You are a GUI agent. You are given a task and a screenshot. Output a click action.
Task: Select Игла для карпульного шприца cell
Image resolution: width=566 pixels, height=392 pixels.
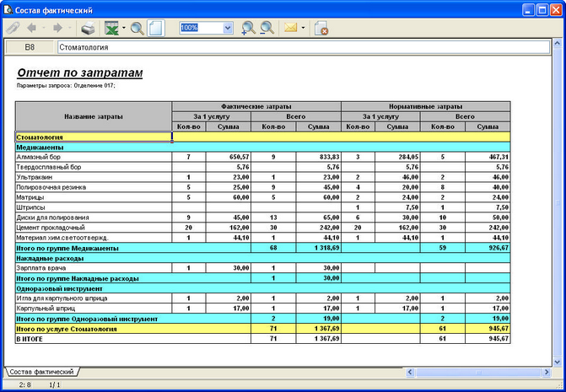point(93,298)
